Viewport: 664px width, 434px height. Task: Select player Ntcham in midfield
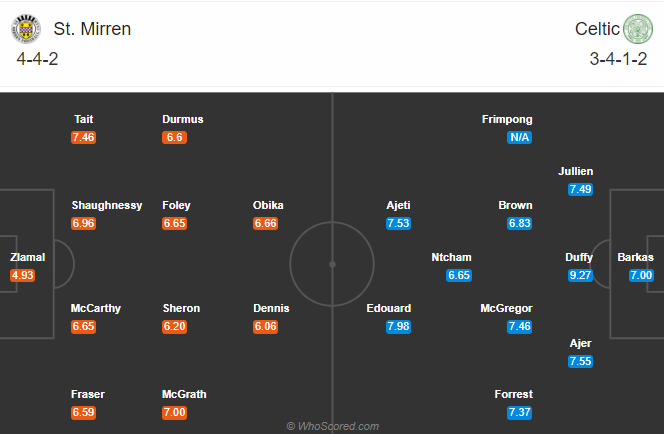[x=450, y=257]
